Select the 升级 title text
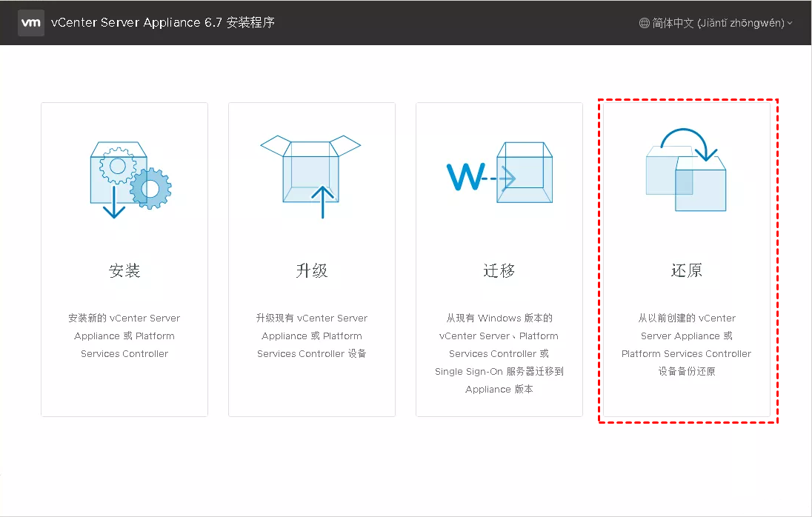The image size is (812, 517). (312, 270)
